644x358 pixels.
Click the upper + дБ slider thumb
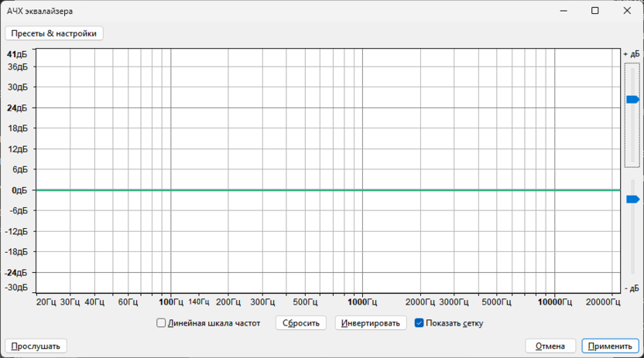(x=633, y=99)
